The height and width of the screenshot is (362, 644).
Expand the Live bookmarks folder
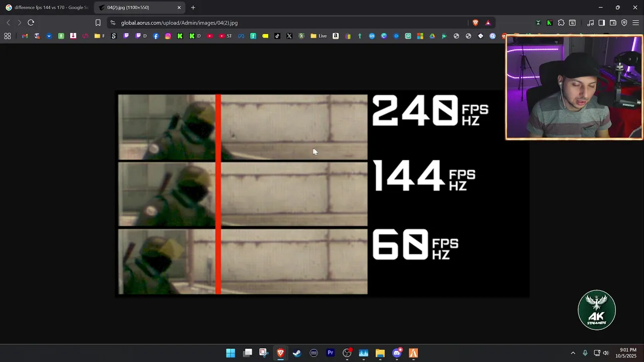pos(318,36)
